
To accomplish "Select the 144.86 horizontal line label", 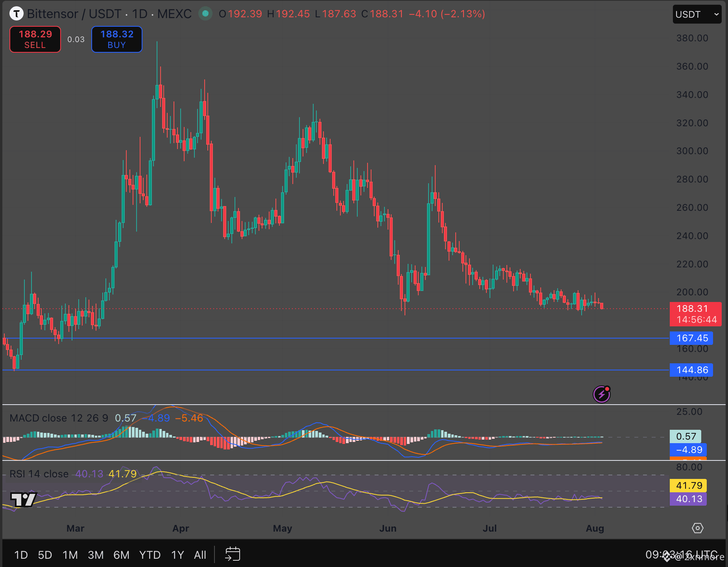I will click(691, 370).
